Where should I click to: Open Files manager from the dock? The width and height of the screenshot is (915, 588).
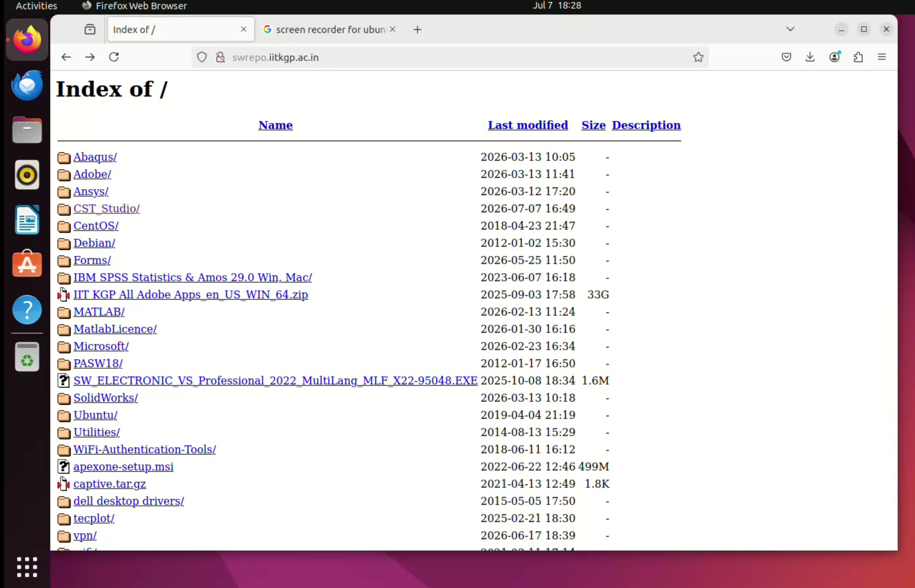click(x=27, y=130)
